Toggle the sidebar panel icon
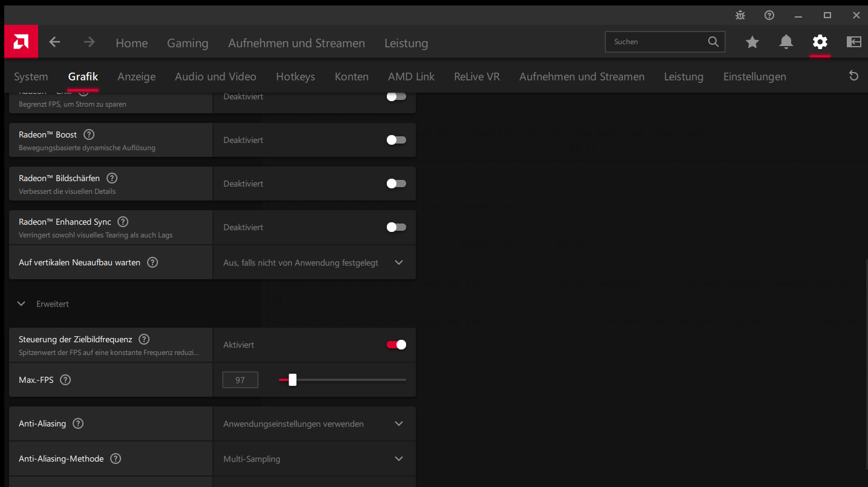Image resolution: width=868 pixels, height=487 pixels. [x=854, y=42]
